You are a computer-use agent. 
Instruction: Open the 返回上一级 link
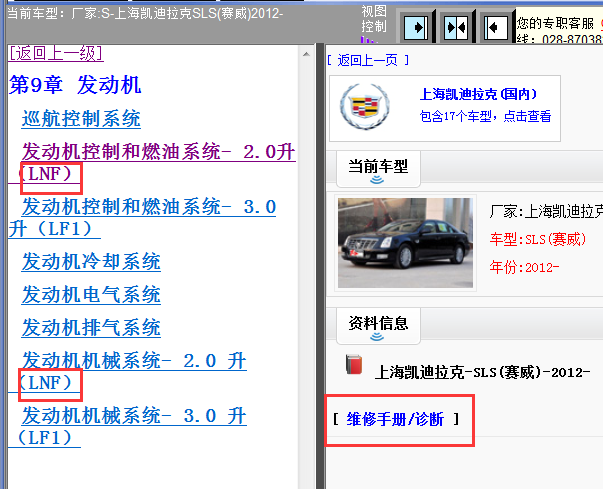coord(56,53)
